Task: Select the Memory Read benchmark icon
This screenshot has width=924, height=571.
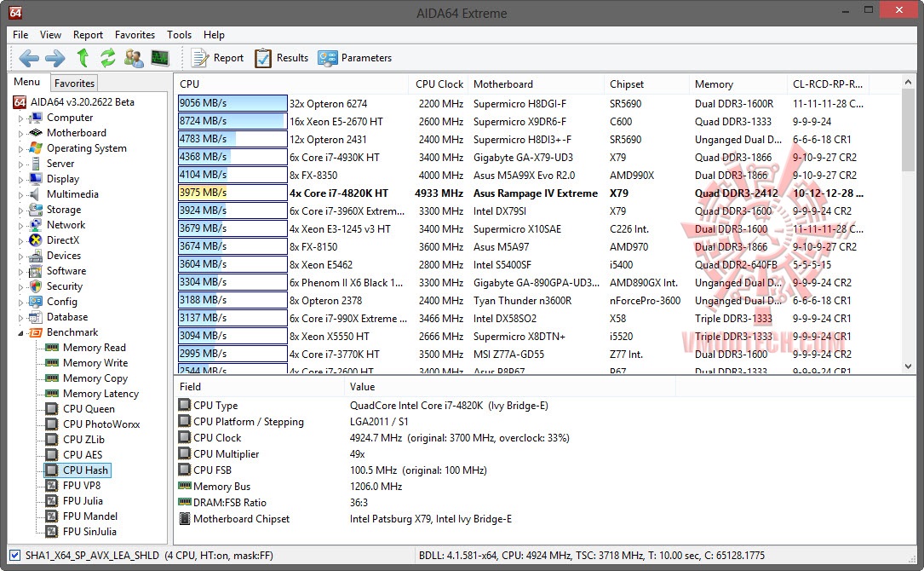Action: (53, 348)
